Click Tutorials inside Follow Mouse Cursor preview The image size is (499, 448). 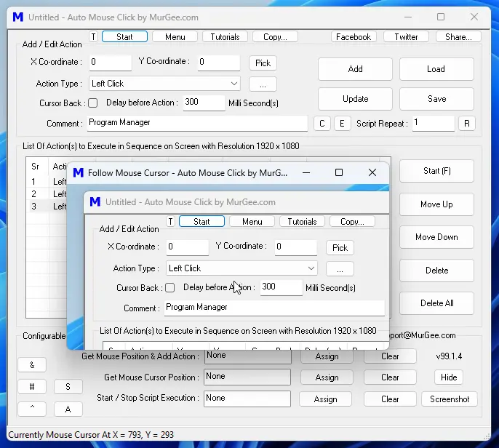pos(302,221)
